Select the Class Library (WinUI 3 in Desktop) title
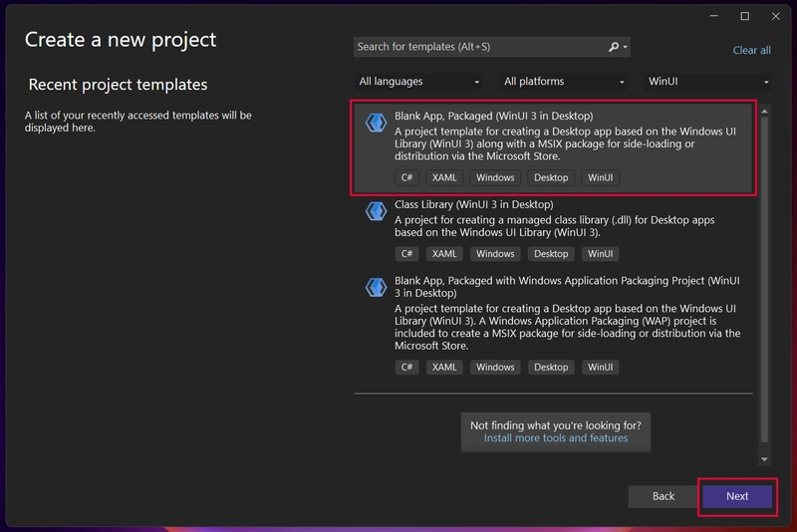This screenshot has height=532, width=797. click(x=474, y=205)
